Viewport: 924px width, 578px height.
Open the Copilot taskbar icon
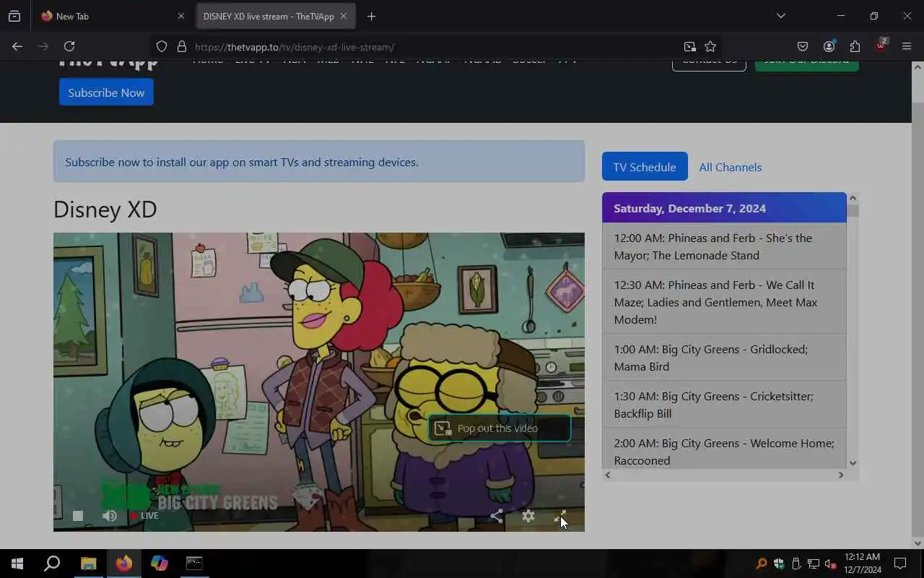click(160, 564)
